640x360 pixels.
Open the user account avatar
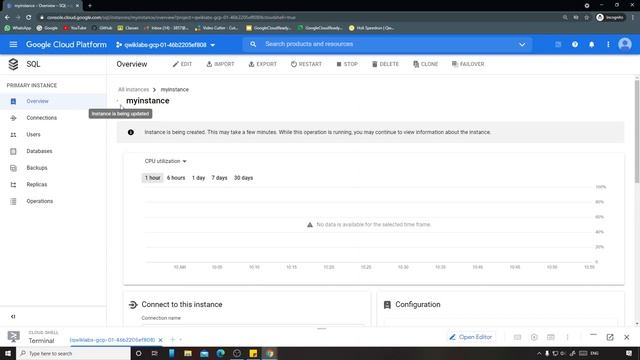point(625,44)
